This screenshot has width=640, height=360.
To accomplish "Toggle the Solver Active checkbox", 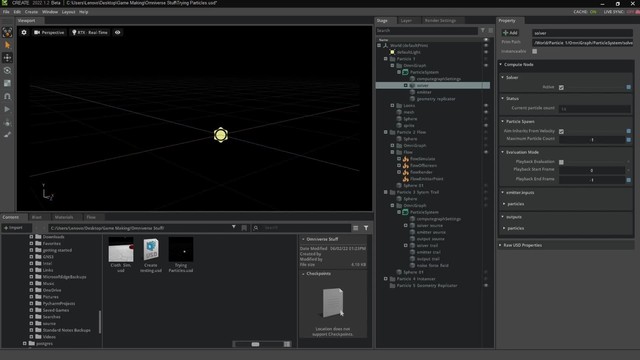I will point(561,87).
